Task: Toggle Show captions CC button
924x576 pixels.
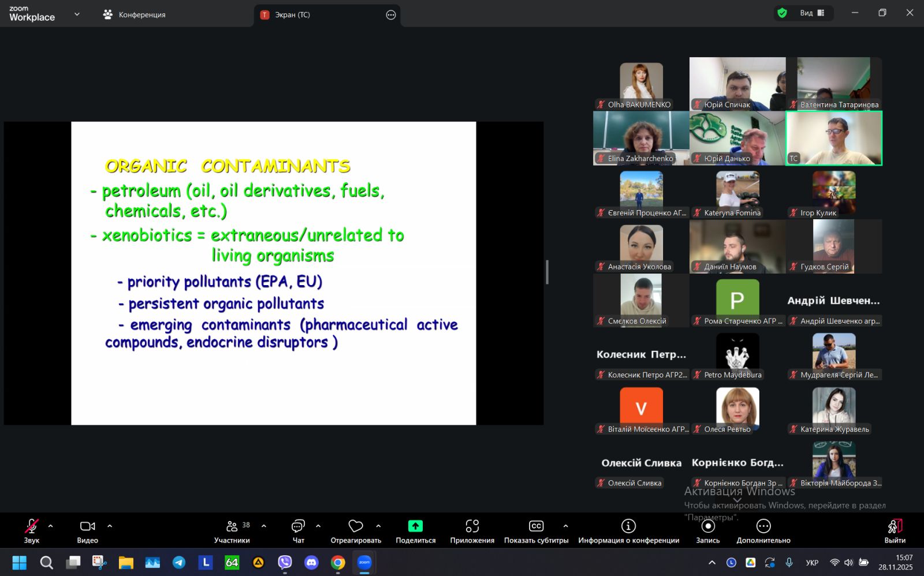Action: coord(536,526)
